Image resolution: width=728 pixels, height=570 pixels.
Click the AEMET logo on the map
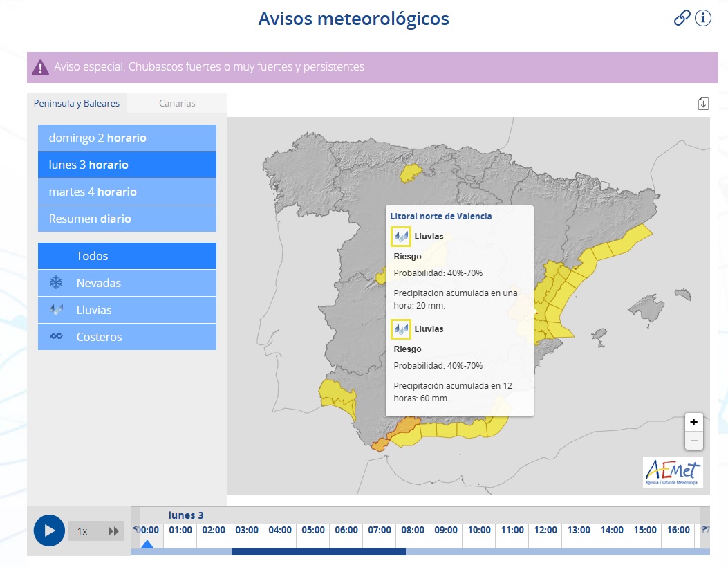point(674,472)
